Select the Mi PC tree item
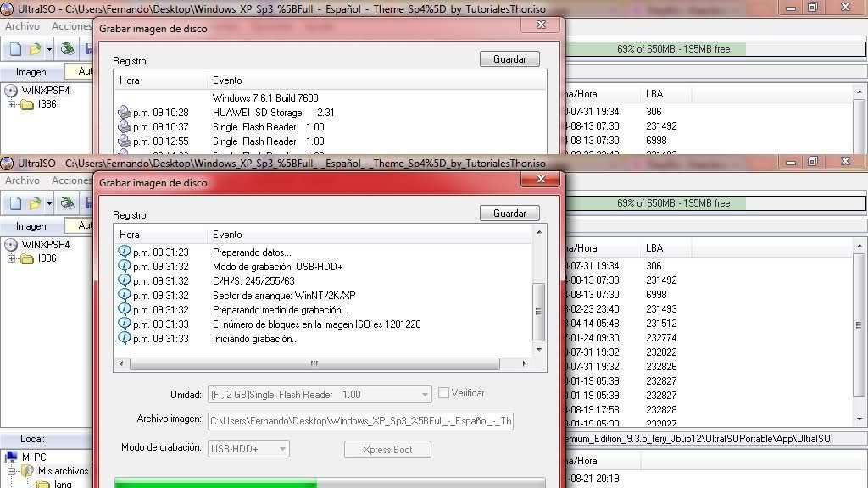The image size is (868, 488). coord(34,457)
